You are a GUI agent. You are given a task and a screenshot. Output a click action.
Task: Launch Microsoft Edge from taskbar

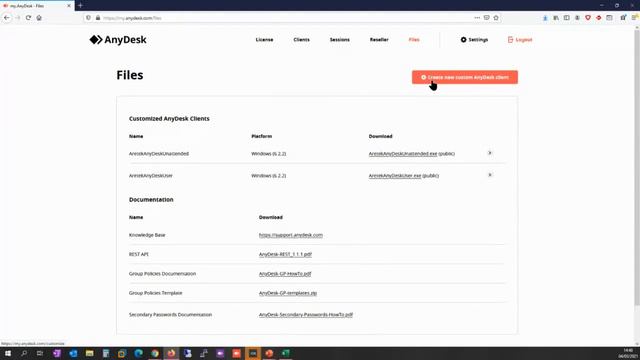pos(138,353)
